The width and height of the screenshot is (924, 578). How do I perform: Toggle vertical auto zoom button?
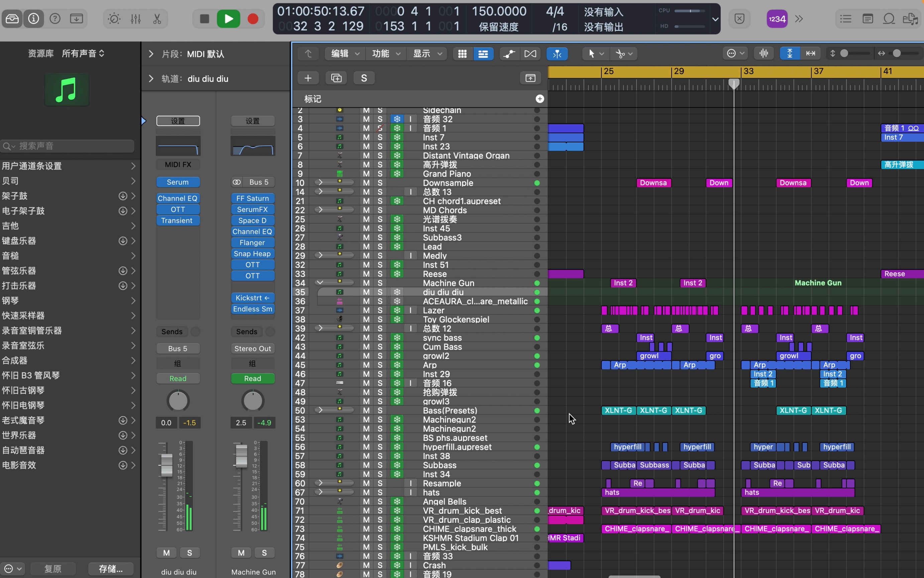click(x=790, y=54)
